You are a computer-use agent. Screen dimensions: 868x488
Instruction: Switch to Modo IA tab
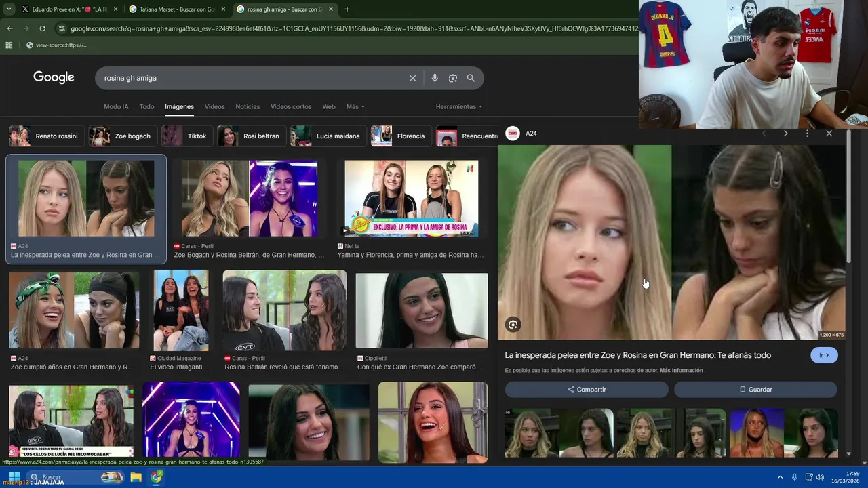(x=116, y=106)
